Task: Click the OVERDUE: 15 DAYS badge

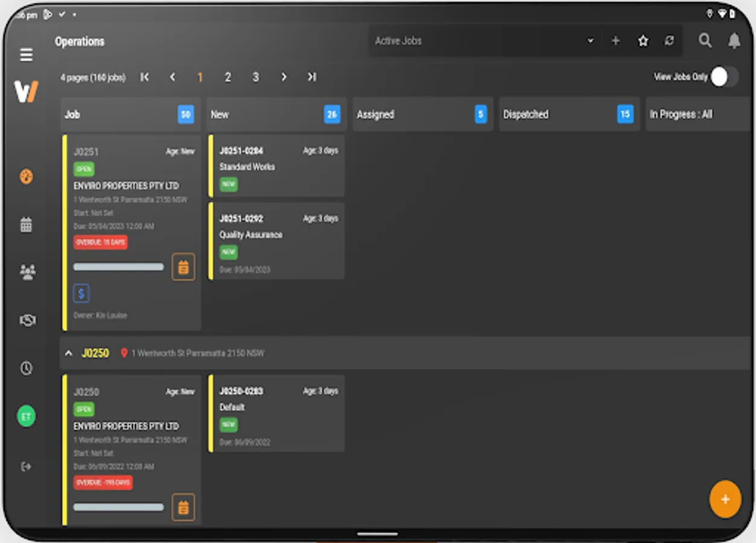Action: pos(100,243)
